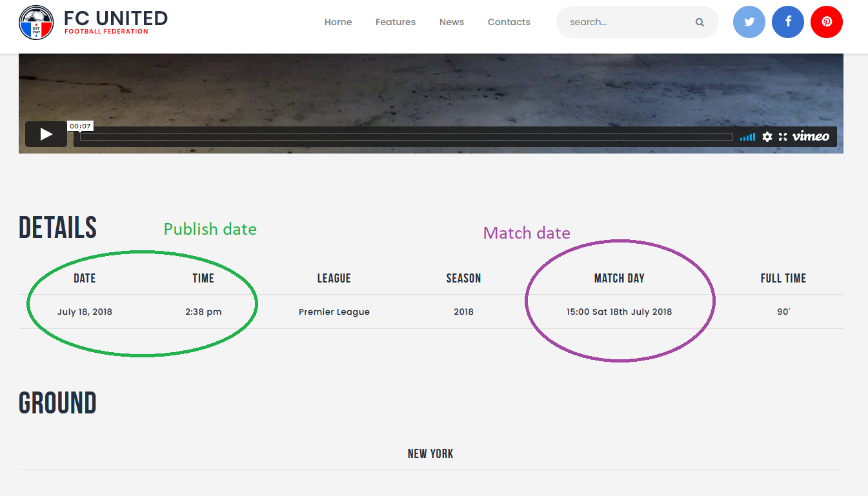Click '15:00 Sat 18th July 2018' match day
The width and height of the screenshot is (868, 496).
coord(620,312)
